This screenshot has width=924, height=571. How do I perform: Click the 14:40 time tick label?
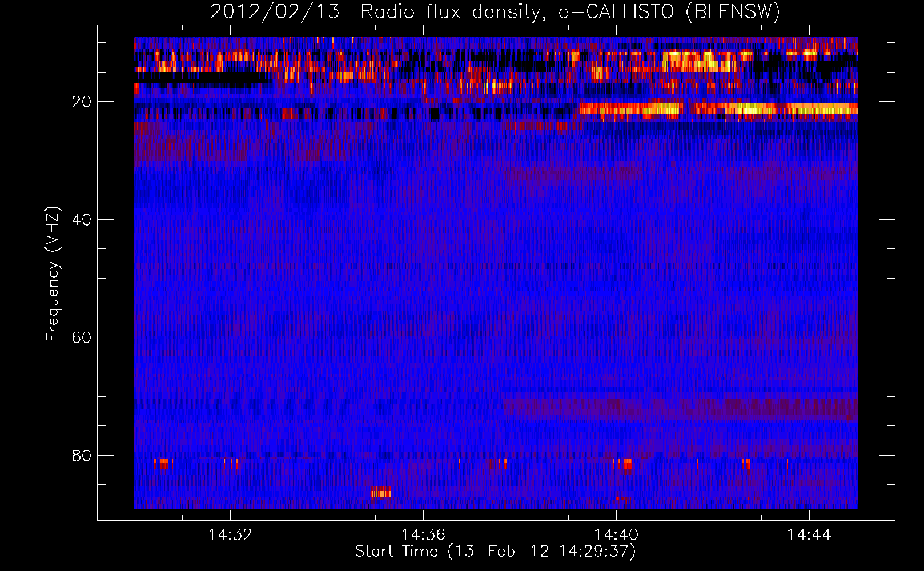616,535
